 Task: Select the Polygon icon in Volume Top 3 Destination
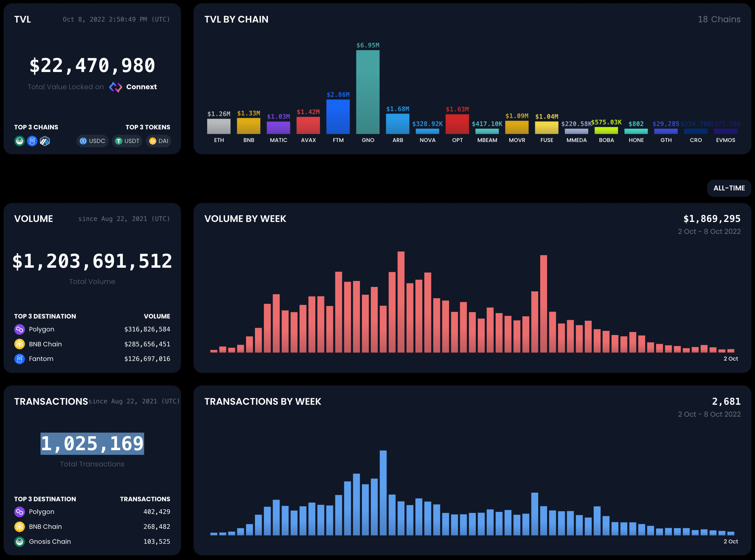(19, 329)
